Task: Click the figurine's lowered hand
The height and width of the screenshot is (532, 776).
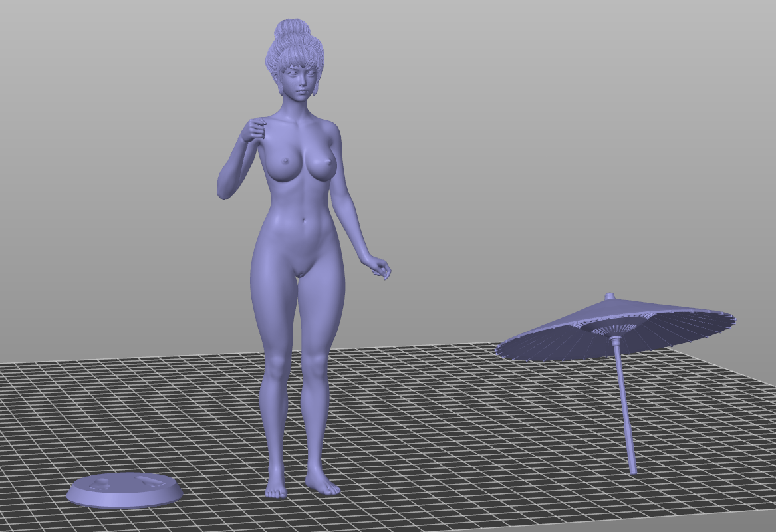Action: coord(380,267)
